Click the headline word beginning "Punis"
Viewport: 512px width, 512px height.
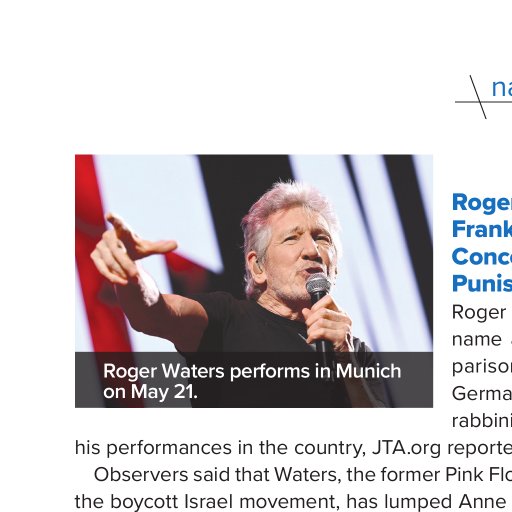[x=482, y=284]
